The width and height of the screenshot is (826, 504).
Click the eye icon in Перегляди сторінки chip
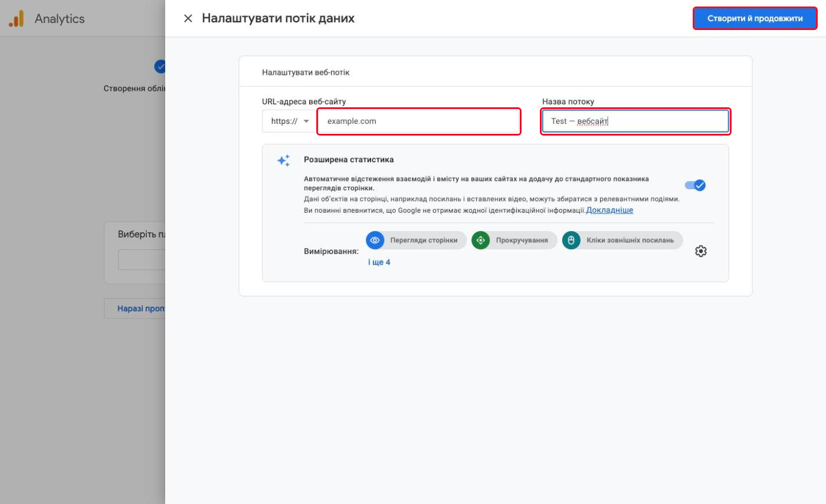[x=375, y=240]
